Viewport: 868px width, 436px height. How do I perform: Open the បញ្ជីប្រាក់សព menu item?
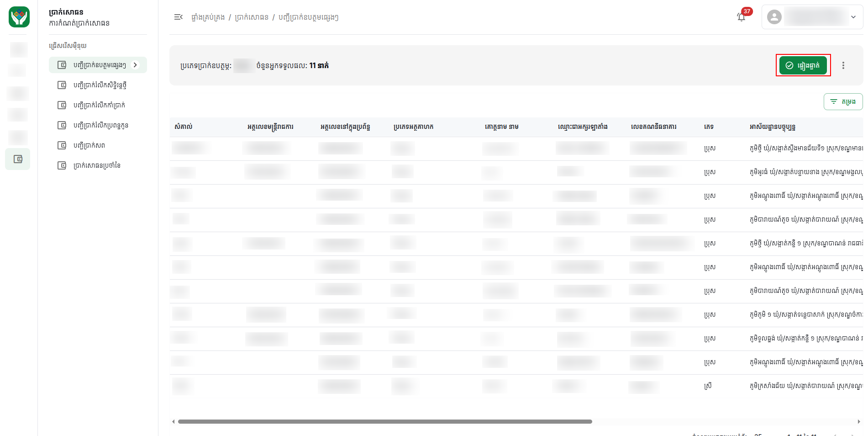click(98, 145)
